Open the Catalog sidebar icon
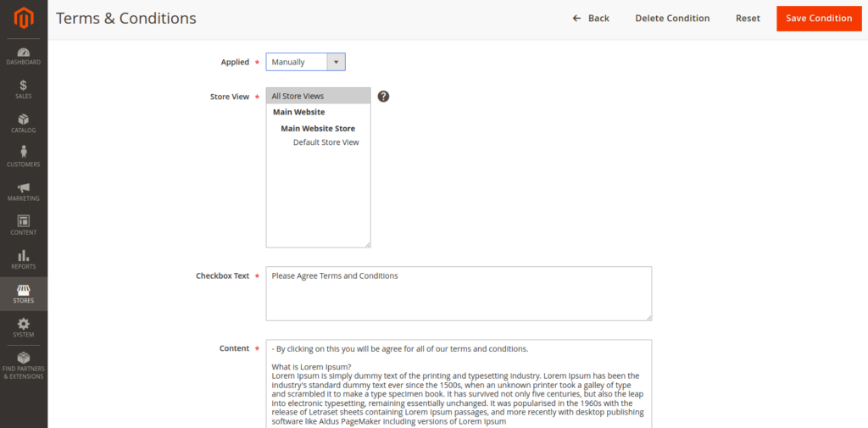 pyautogui.click(x=23, y=124)
